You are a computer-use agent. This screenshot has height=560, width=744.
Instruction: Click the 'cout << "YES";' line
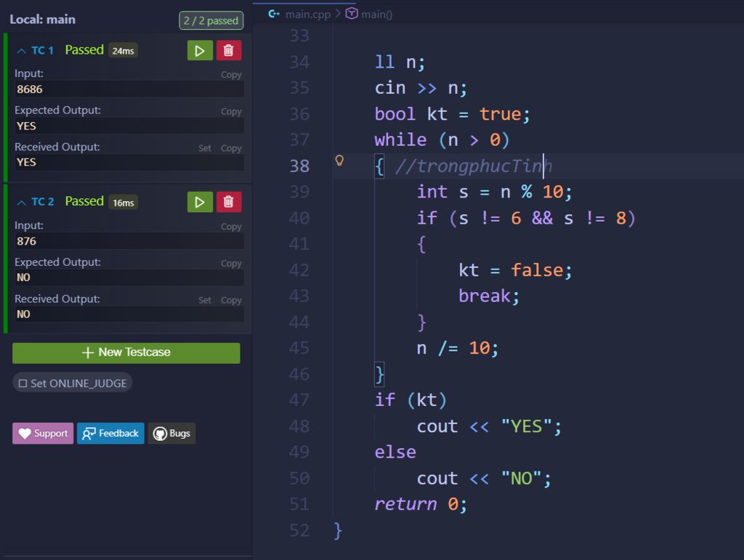489,426
